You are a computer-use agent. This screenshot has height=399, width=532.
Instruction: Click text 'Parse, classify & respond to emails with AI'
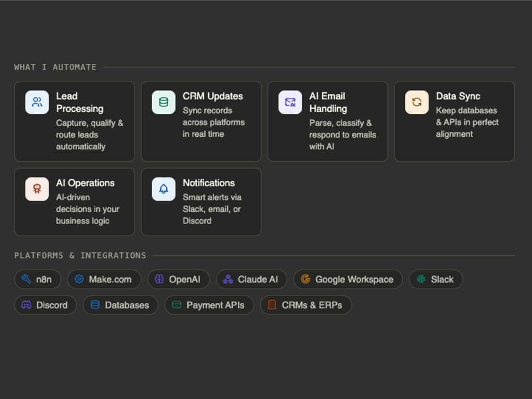tap(343, 135)
